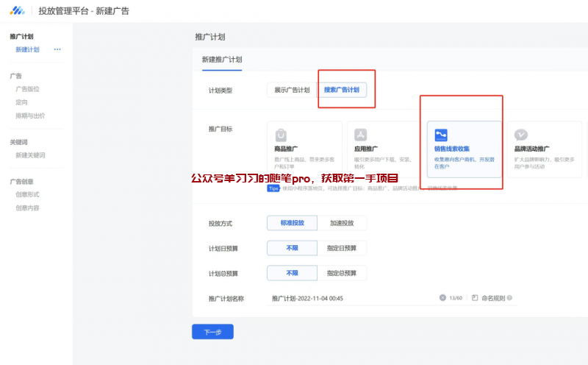Choose the 应用推广 app icon

[x=360, y=135]
